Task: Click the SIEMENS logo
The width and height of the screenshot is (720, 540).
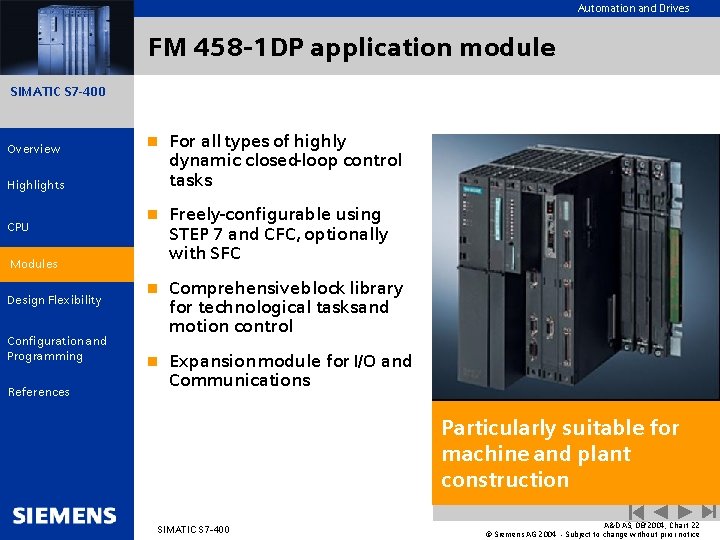Action: 64,515
